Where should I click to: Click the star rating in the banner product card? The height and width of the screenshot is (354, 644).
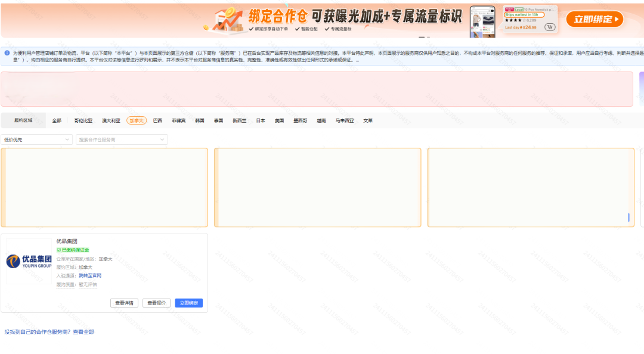(x=515, y=19)
